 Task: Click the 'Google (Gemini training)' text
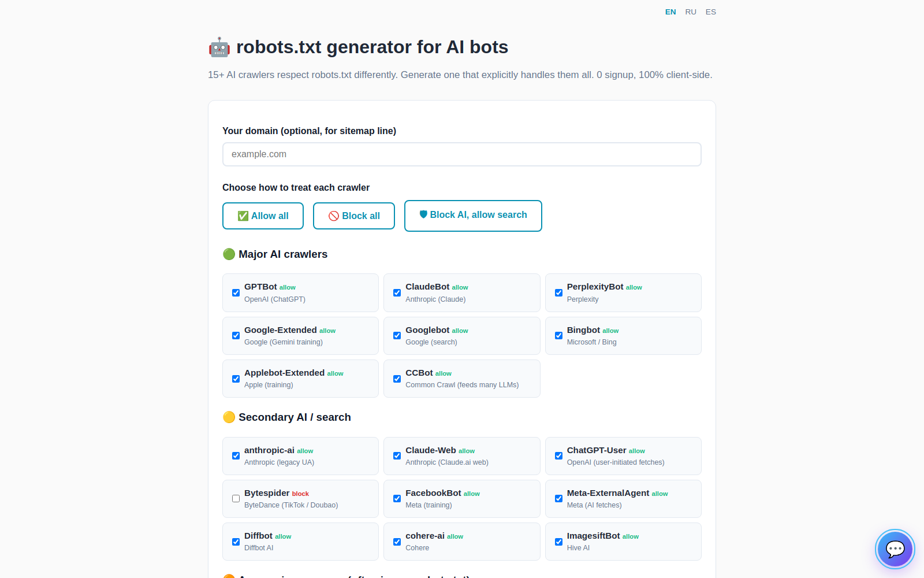click(284, 342)
